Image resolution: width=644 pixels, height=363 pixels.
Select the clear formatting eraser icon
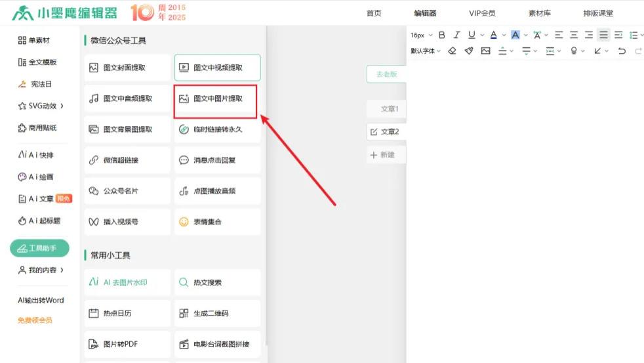tap(453, 51)
